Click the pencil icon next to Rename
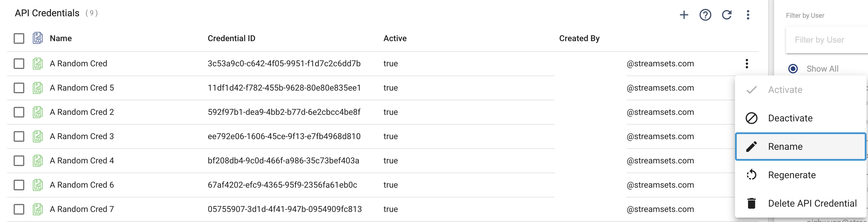Screen dimensions: 868x222 click(x=751, y=147)
